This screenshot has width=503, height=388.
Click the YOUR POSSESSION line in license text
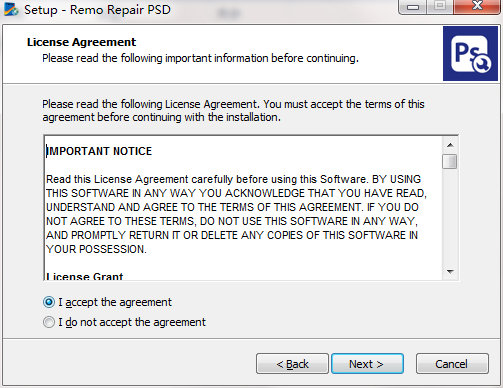tap(96, 249)
